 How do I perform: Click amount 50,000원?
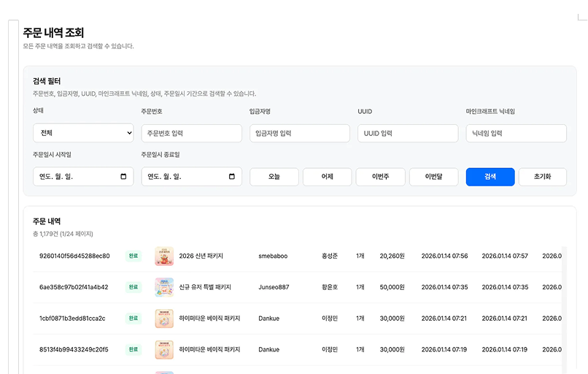point(392,287)
